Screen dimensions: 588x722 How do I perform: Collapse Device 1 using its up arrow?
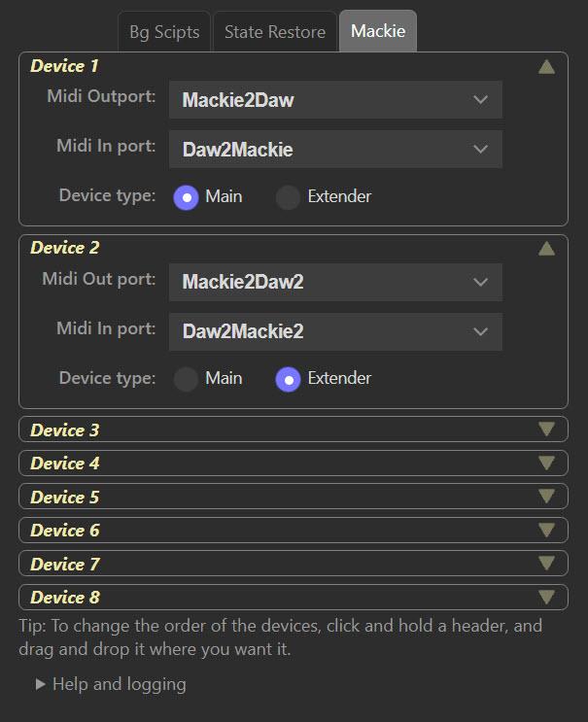546,67
